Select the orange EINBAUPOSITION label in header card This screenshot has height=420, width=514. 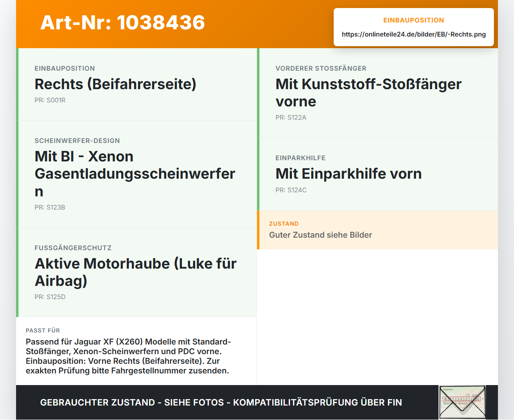click(414, 20)
